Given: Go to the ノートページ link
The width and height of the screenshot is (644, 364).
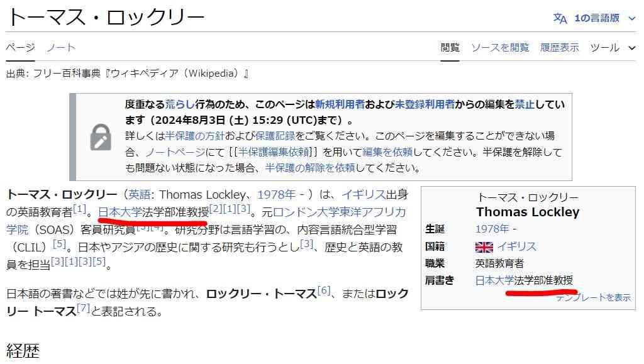Looking at the screenshot, I should tap(175, 152).
